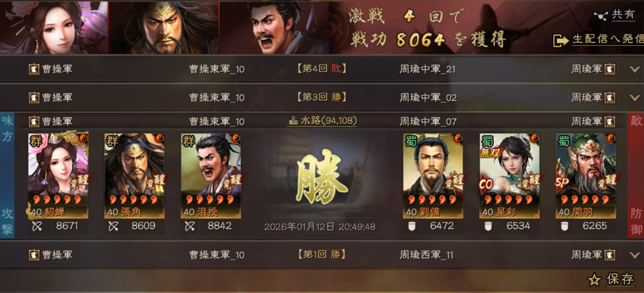Click the share (共有) network icon
The width and height of the screenshot is (644, 293).
point(601,15)
